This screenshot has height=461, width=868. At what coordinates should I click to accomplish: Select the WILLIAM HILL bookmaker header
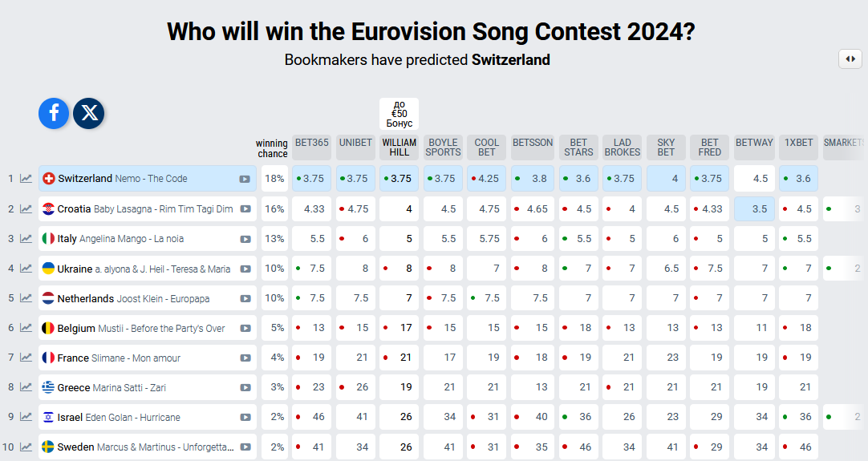click(399, 148)
